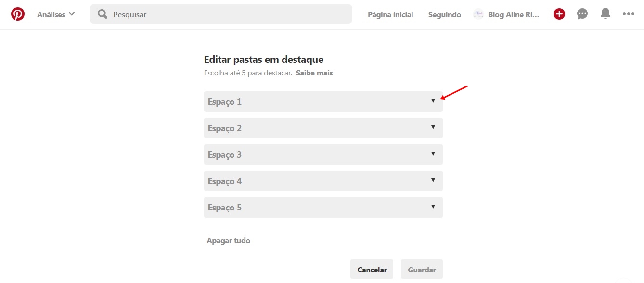Open the Seguindo feed
The image size is (644, 283).
click(445, 15)
